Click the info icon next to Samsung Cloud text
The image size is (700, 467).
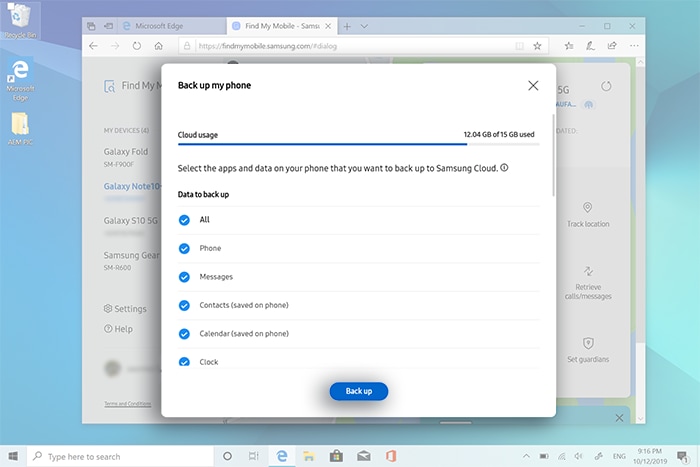(504, 168)
